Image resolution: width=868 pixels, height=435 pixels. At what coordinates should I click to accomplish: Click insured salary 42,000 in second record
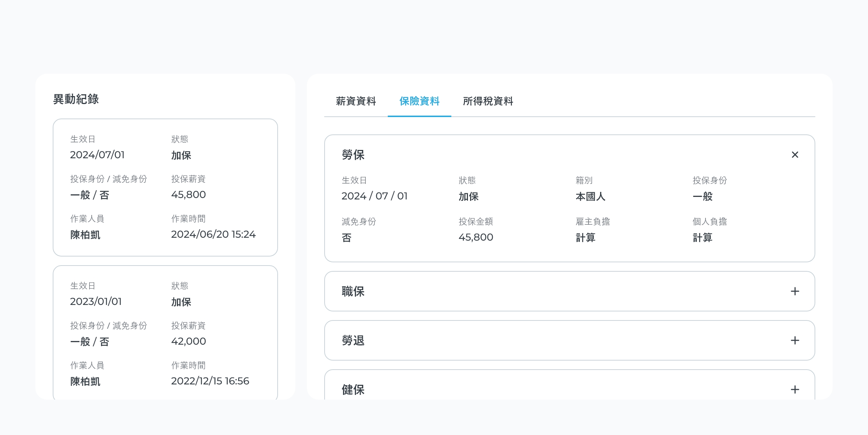pos(188,341)
